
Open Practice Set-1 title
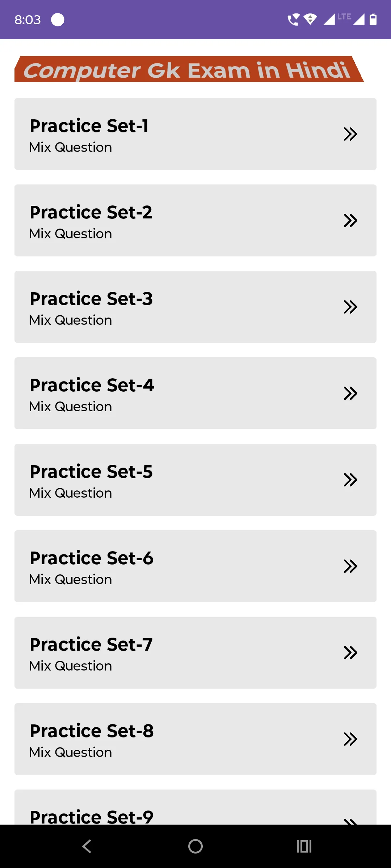click(x=89, y=126)
